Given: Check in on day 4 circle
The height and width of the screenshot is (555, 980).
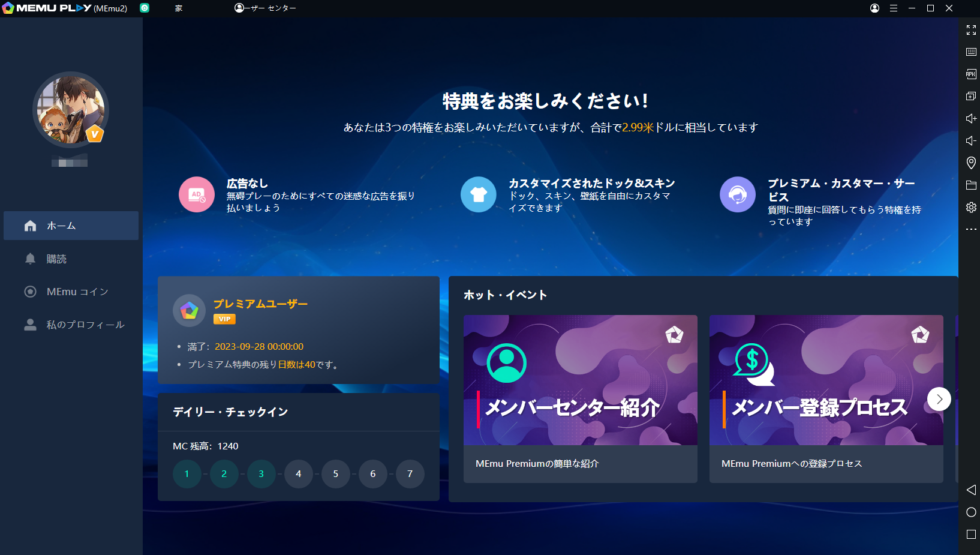Looking at the screenshot, I should [298, 474].
